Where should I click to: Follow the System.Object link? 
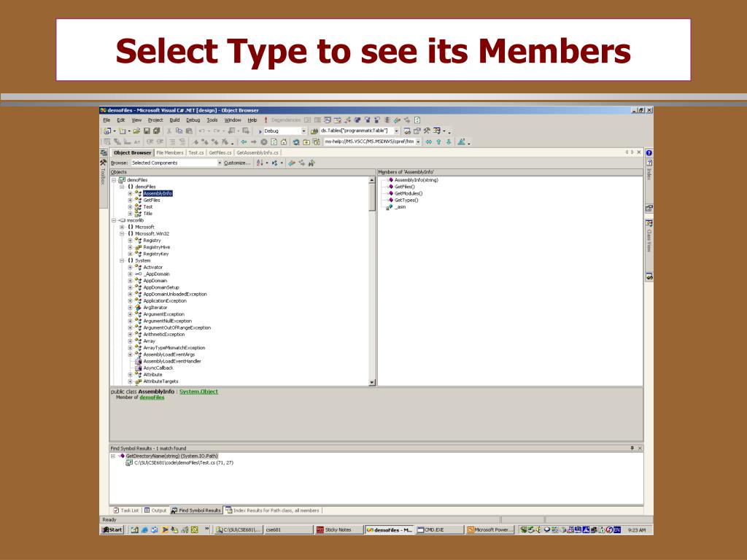coord(198,392)
